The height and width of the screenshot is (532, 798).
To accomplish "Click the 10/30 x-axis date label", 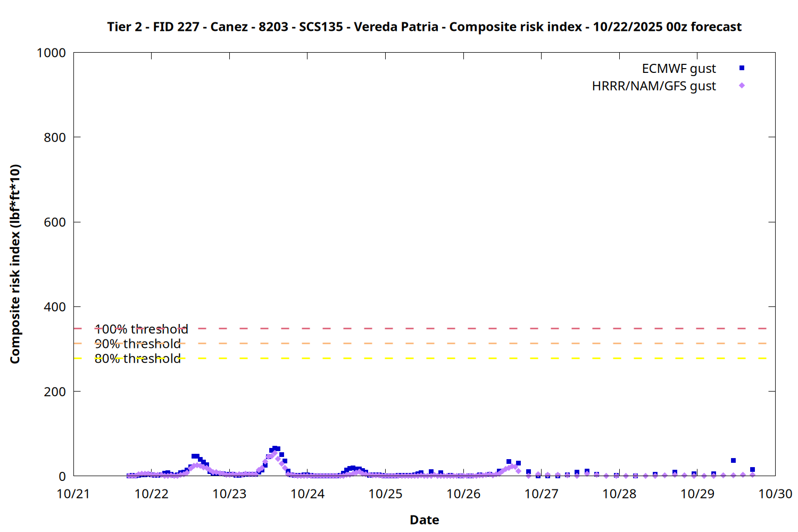I will tap(775, 494).
